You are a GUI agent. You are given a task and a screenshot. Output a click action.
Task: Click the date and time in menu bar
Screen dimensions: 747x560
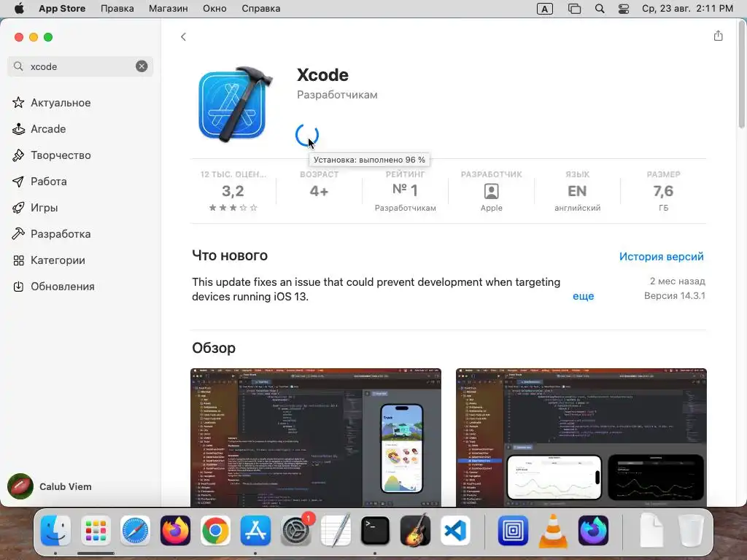pyautogui.click(x=687, y=9)
